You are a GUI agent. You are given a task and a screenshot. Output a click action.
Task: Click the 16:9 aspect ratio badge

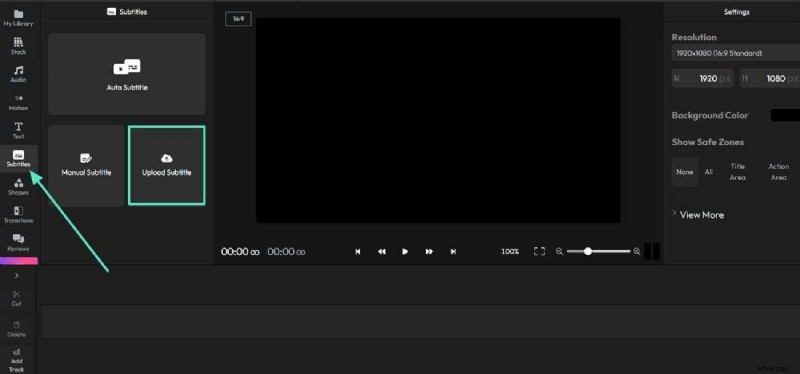[x=238, y=18]
